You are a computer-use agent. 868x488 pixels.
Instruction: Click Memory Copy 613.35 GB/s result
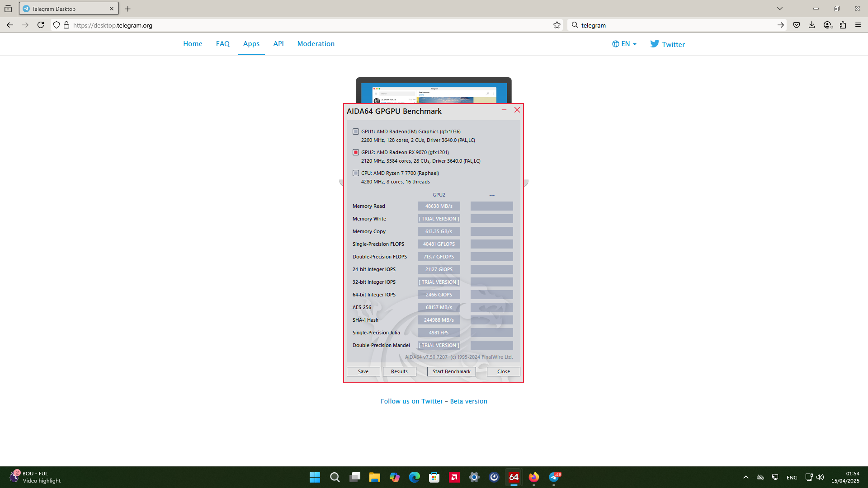point(439,231)
